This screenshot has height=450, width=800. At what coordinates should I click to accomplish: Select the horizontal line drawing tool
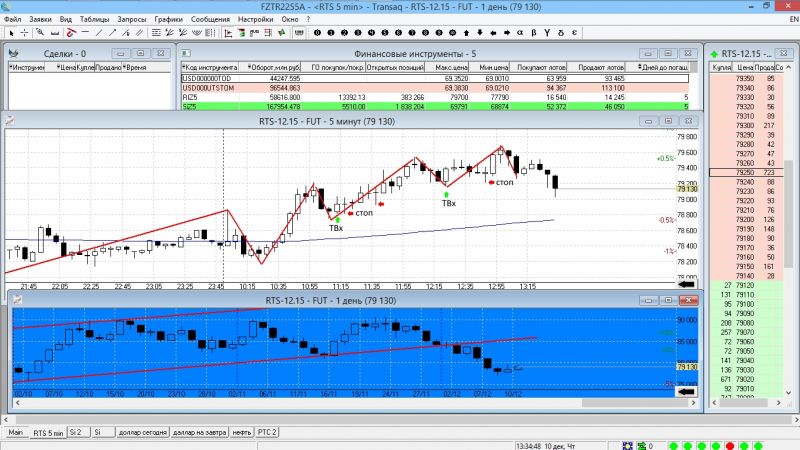coord(85,33)
